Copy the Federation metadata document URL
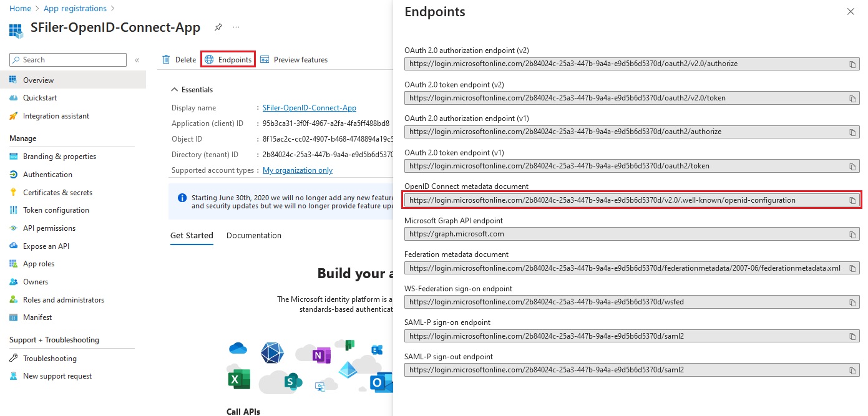868x416 pixels. click(x=852, y=268)
